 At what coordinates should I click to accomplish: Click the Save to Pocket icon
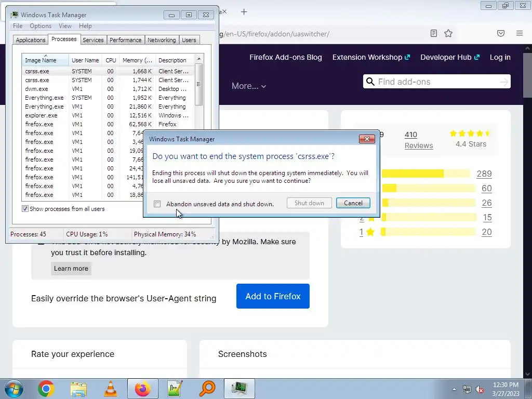click(501, 33)
